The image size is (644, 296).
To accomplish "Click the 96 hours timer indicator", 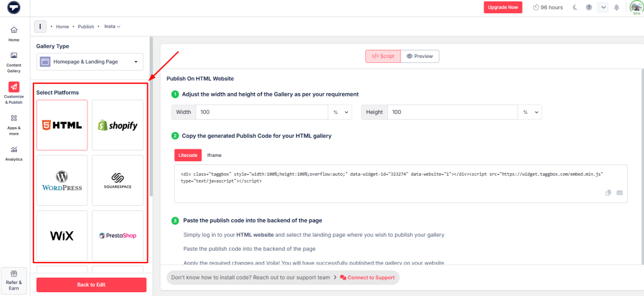I will (548, 8).
